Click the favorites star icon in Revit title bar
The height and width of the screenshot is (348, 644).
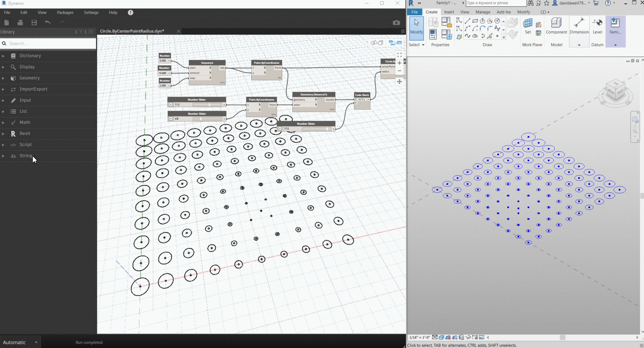click(x=547, y=3)
